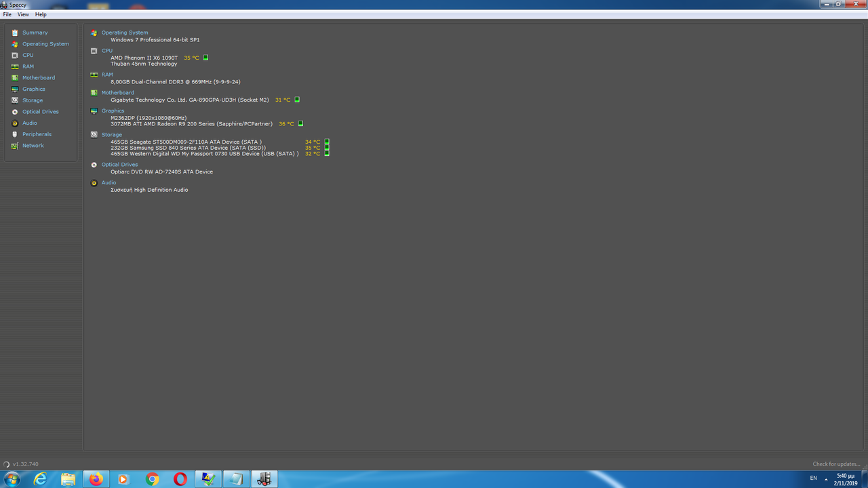Click 'Thuban 45nm Technology' text
868x488 pixels.
coord(144,64)
